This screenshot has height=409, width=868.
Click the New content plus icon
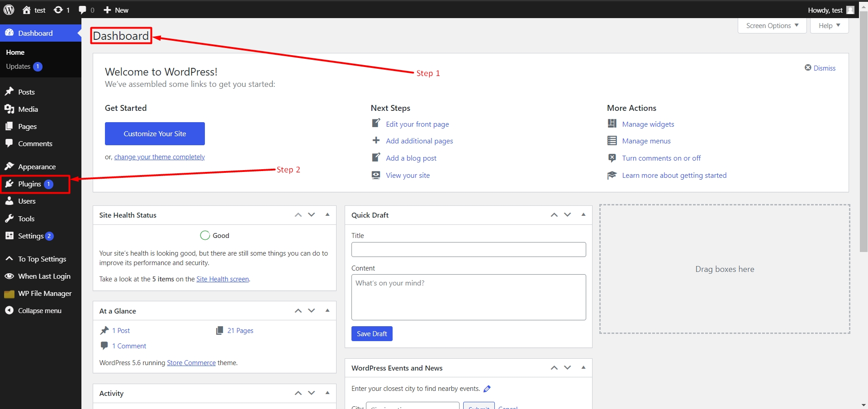click(x=107, y=10)
